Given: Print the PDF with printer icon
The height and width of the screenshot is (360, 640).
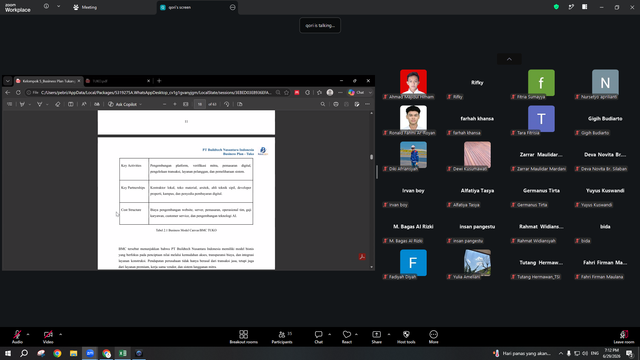Looking at the screenshot, I should coord(336,104).
